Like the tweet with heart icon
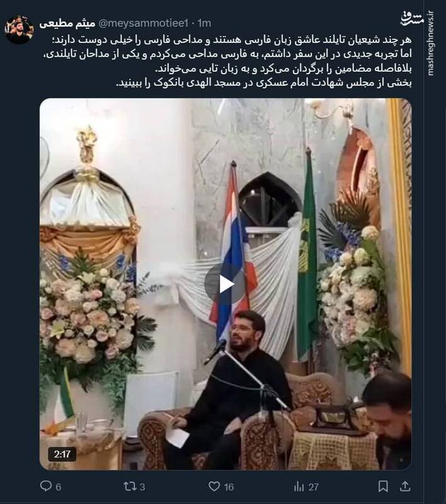The height and width of the screenshot is (504, 446). coord(214,486)
